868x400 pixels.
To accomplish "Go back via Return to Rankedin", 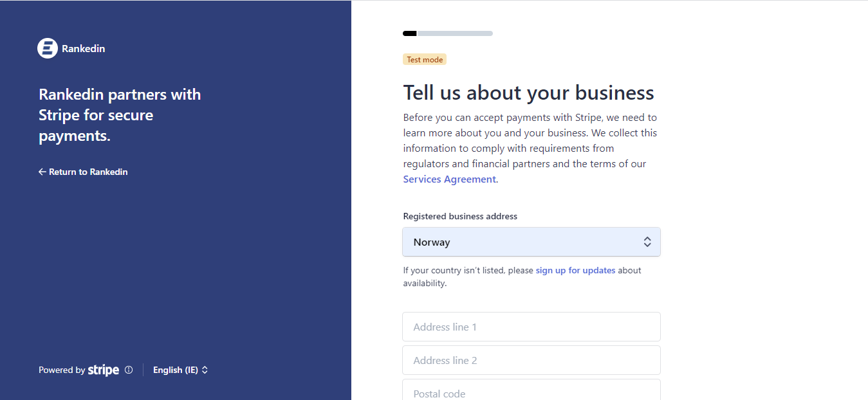I will coord(83,172).
